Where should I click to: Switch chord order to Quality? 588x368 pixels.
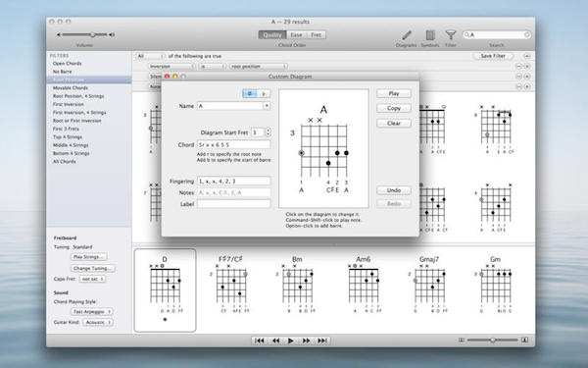272,35
